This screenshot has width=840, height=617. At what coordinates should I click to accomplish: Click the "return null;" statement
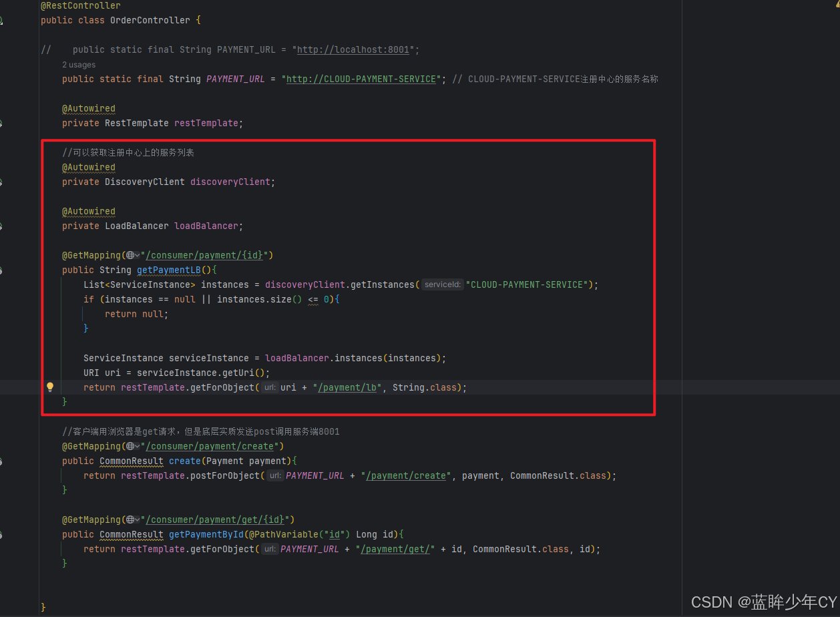[x=137, y=314]
